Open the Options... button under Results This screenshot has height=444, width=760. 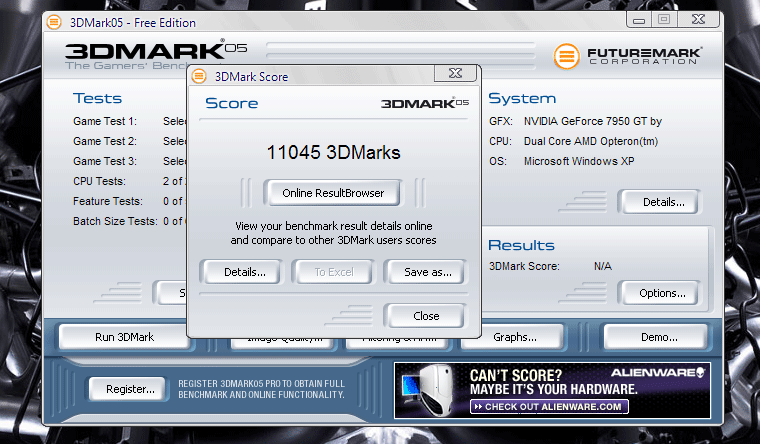(660, 293)
